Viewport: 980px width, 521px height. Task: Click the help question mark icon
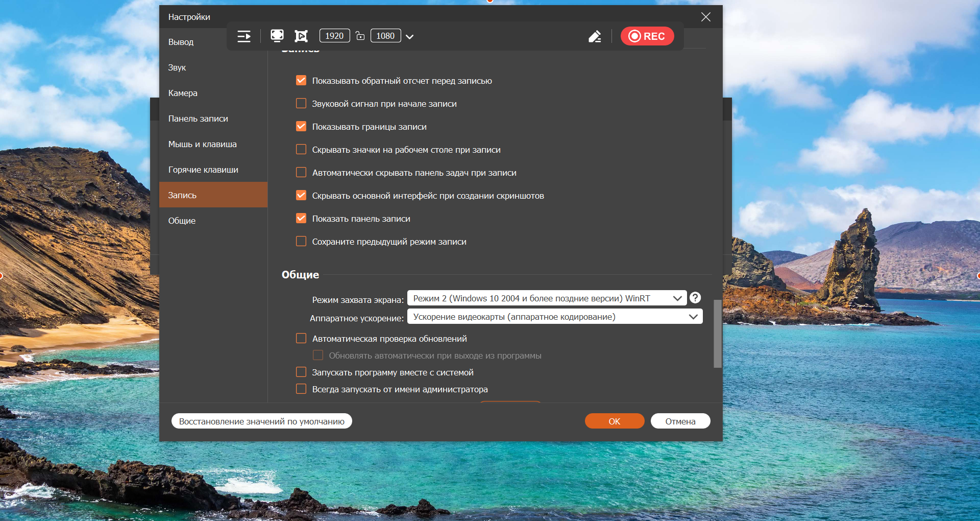tap(695, 298)
